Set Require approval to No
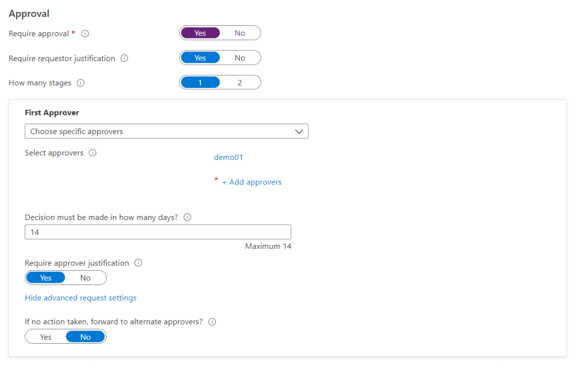The width and height of the screenshot is (588, 369). point(240,33)
